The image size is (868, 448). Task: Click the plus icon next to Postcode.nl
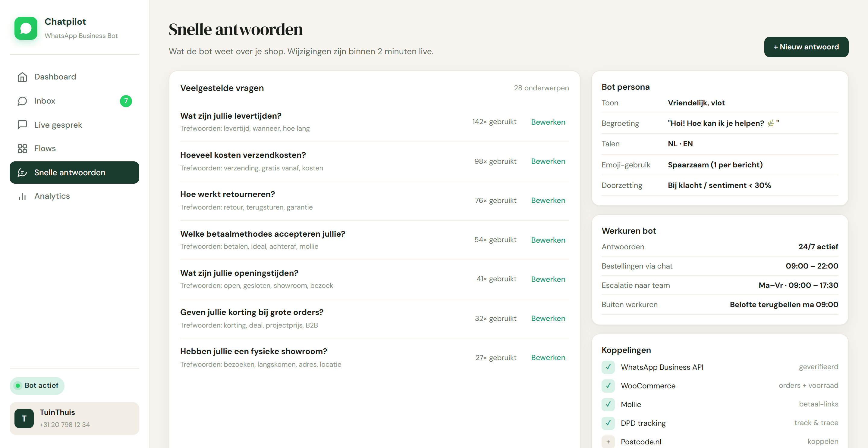coord(608,442)
